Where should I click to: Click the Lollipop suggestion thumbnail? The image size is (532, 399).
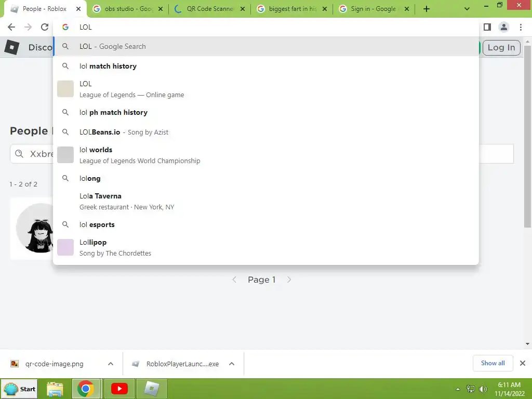(65, 247)
